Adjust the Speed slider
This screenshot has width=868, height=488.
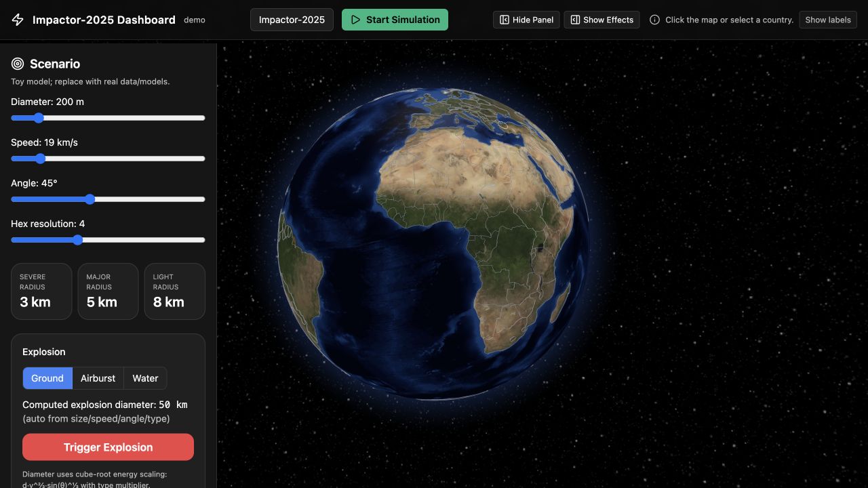pyautogui.click(x=108, y=159)
